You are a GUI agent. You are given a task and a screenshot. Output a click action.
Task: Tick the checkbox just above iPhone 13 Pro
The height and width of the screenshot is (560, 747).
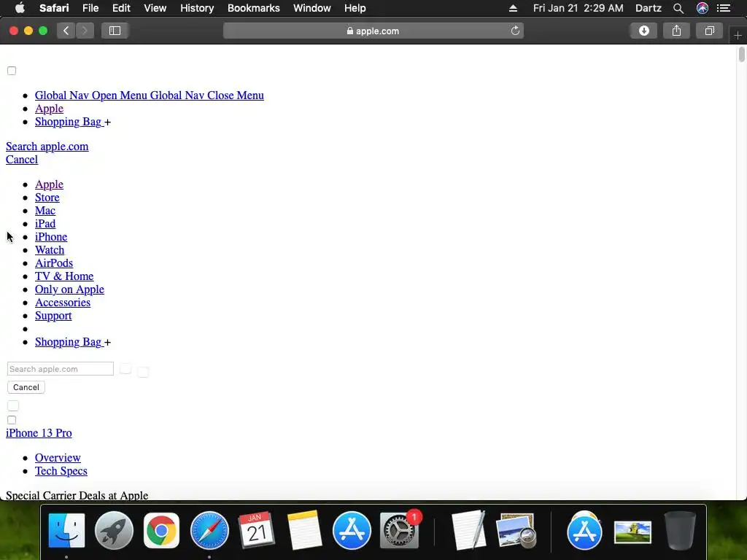click(12, 420)
